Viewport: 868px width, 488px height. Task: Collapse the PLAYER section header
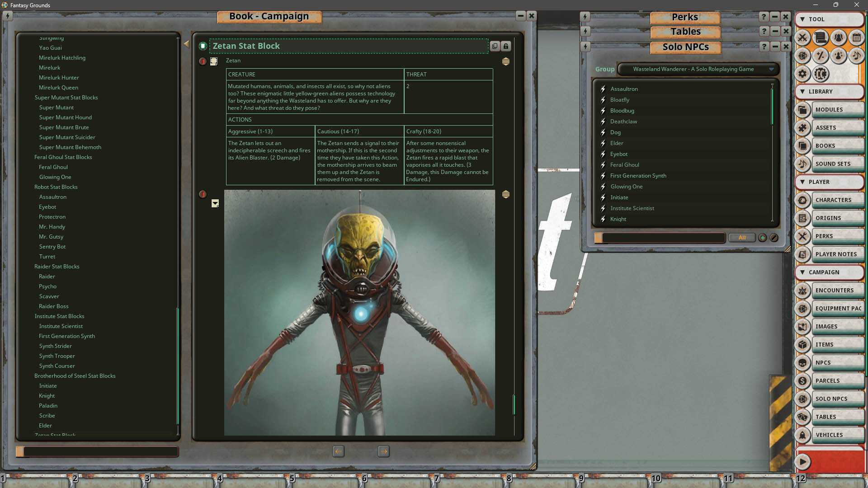tap(829, 182)
